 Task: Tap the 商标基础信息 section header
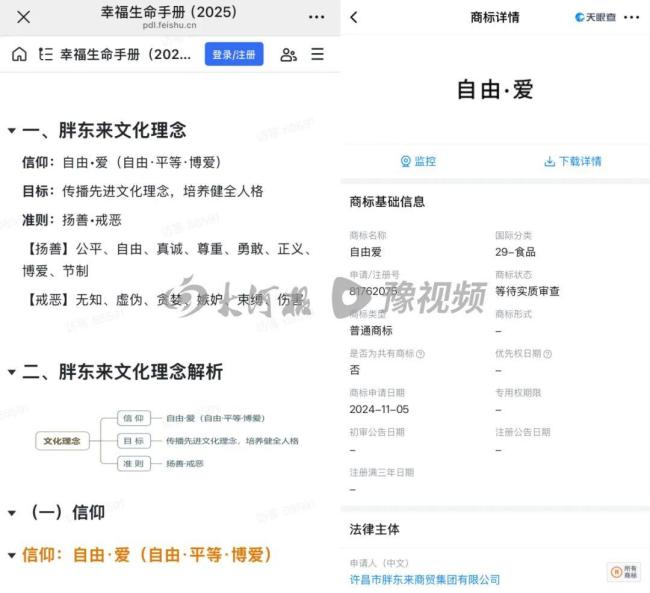tap(387, 202)
